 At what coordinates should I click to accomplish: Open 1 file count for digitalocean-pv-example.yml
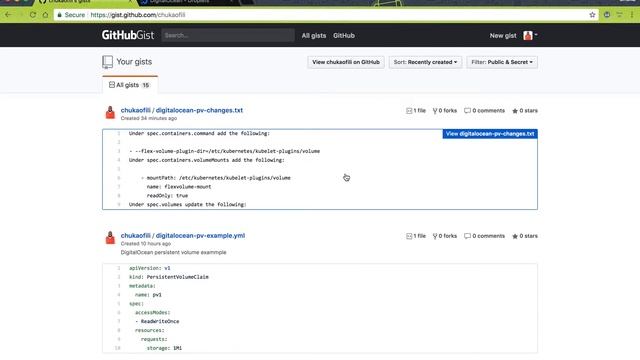click(416, 236)
